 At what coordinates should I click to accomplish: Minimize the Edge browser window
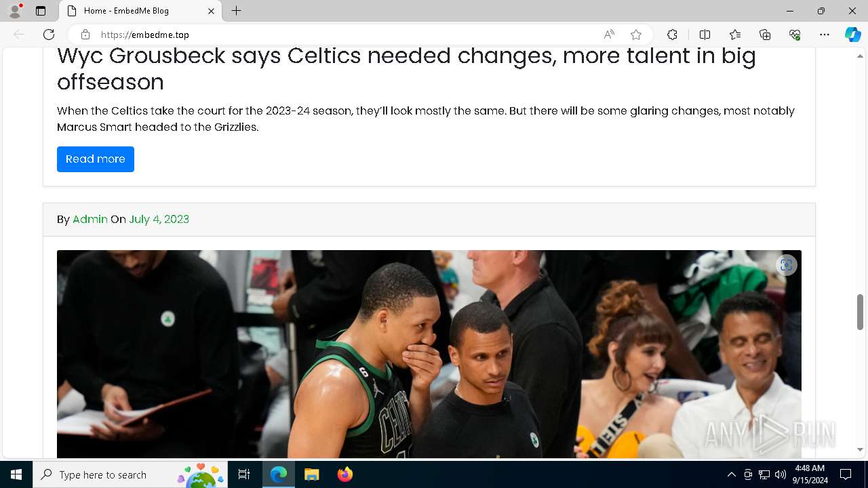pyautogui.click(x=790, y=11)
